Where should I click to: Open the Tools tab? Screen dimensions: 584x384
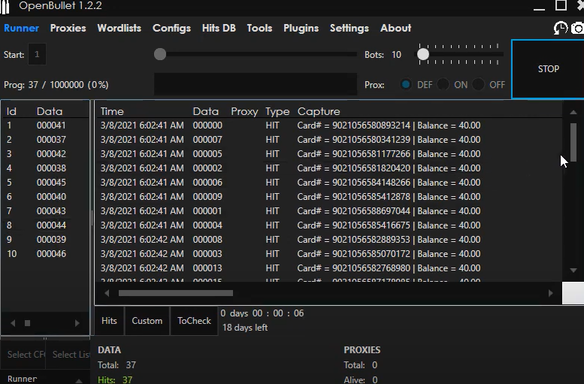[x=259, y=28]
